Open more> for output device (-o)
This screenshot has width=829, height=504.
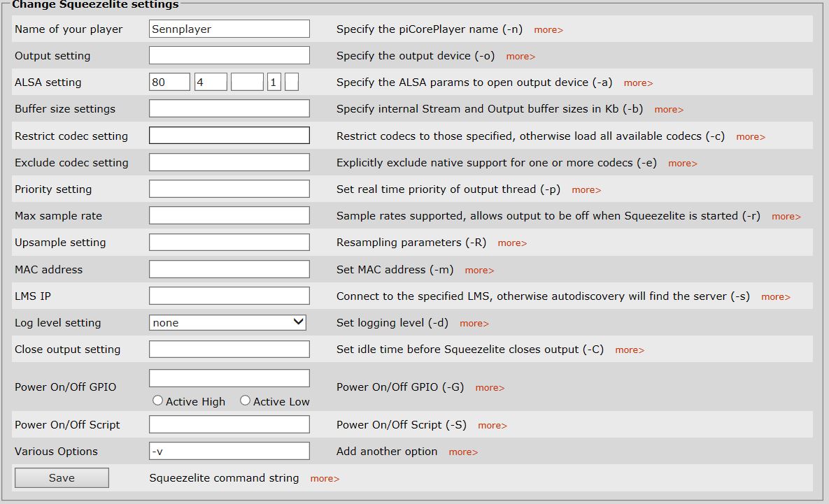tap(520, 57)
